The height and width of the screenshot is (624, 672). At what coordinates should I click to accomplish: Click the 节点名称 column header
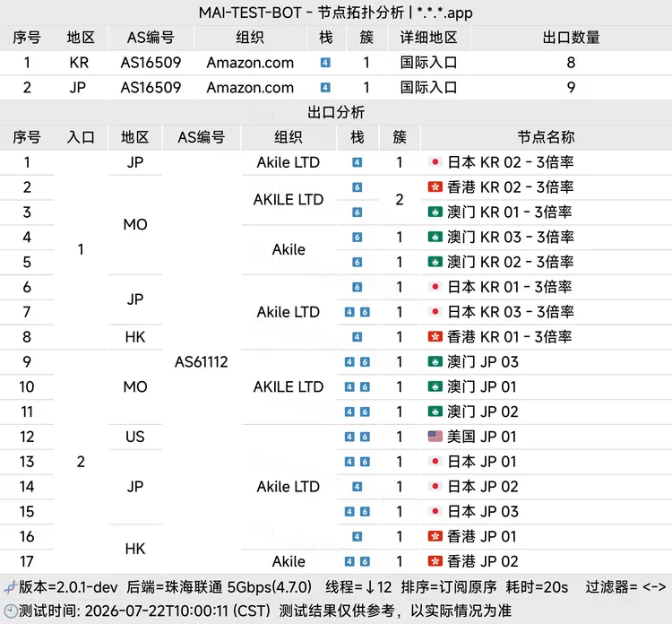(x=546, y=137)
